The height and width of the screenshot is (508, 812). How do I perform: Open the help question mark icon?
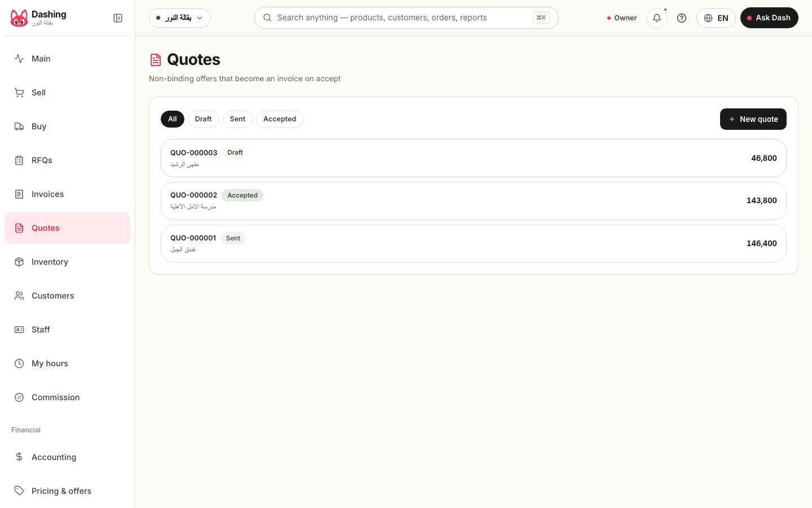[682, 18]
